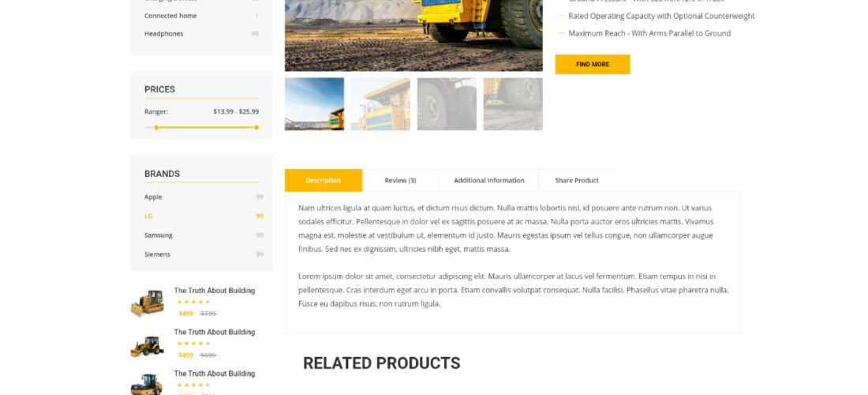Click the right price range slider handle
This screenshot has width=868, height=395.
(256, 127)
